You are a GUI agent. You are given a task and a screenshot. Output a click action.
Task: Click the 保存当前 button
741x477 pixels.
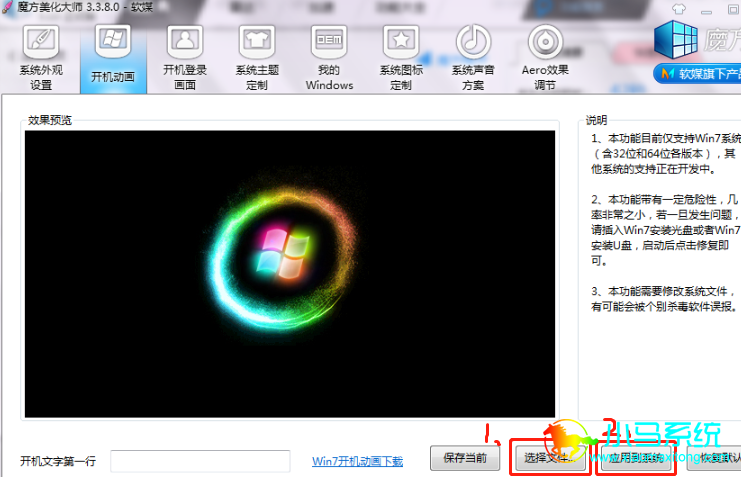(x=465, y=458)
